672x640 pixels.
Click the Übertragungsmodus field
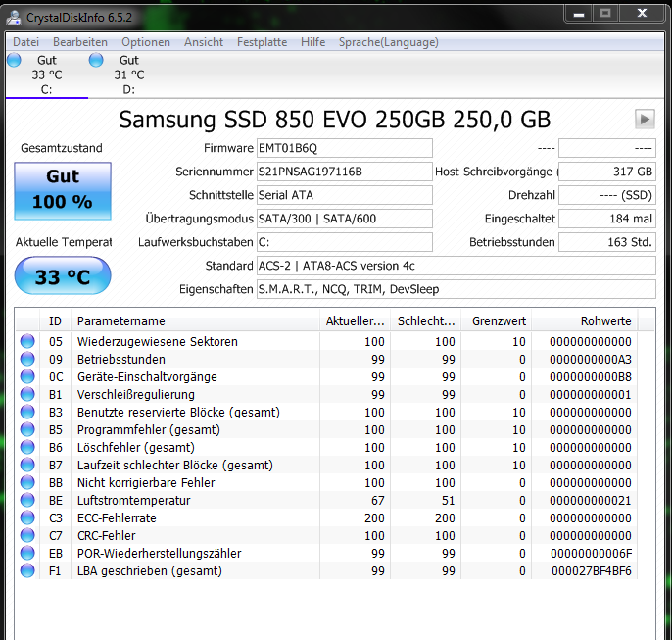(x=345, y=219)
